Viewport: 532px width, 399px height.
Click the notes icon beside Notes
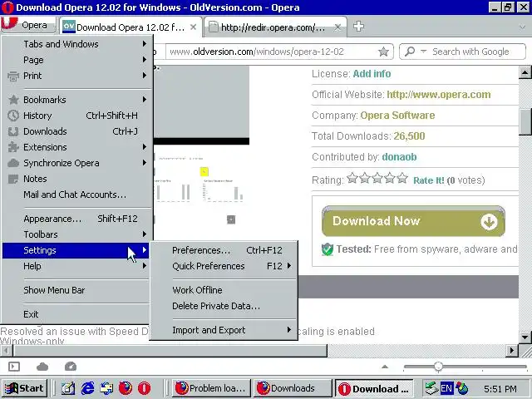(13, 180)
